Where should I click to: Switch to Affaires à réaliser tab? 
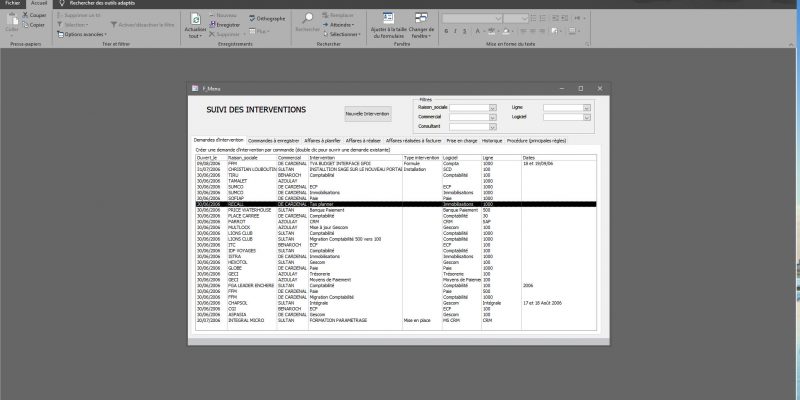363,140
